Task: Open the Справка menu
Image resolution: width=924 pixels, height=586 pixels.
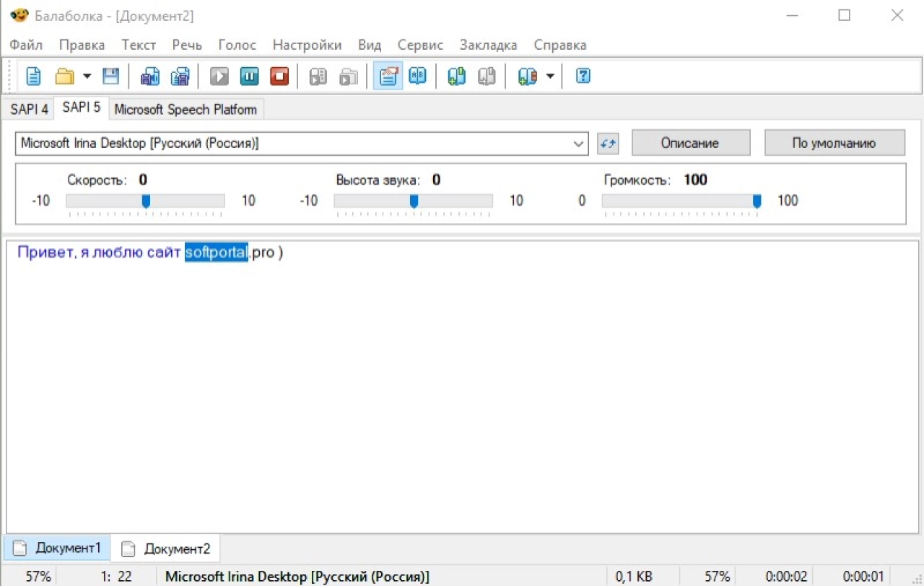Action: coord(560,45)
